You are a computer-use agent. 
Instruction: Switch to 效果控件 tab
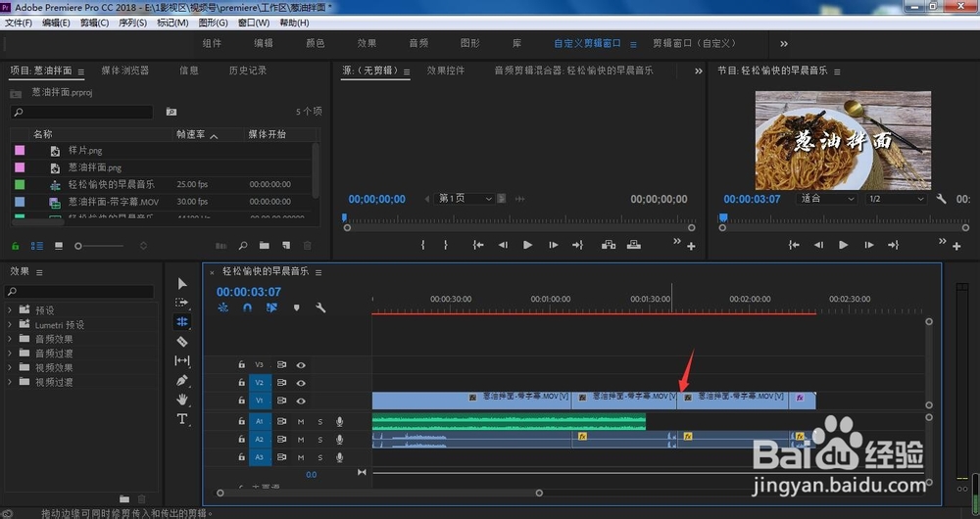[446, 71]
